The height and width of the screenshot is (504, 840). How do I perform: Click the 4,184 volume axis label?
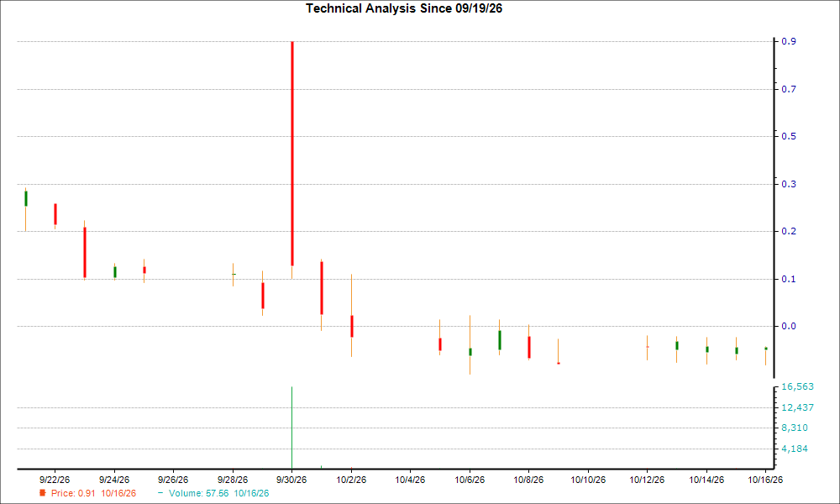pos(795,449)
